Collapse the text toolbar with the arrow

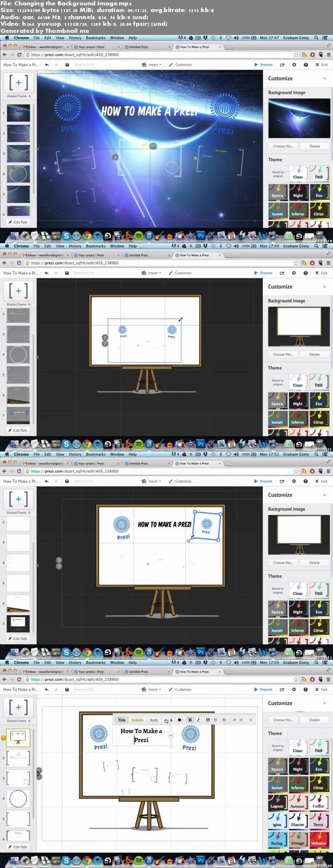tap(251, 720)
